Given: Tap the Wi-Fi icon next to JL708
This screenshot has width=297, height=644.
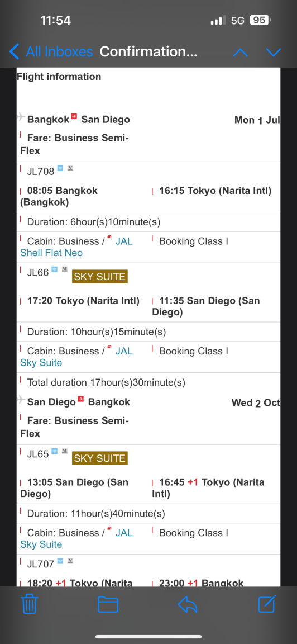Looking at the screenshot, I should point(60,168).
